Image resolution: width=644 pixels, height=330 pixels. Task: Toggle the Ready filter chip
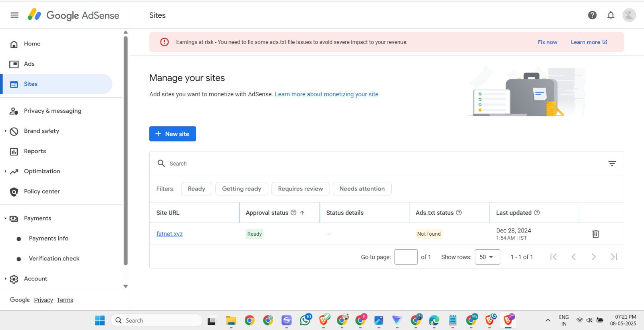(x=196, y=189)
